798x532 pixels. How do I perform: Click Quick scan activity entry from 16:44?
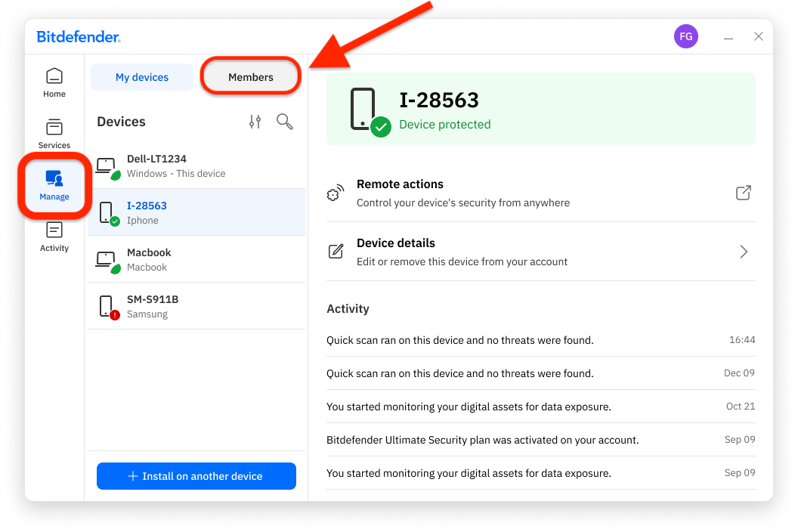[540, 340]
